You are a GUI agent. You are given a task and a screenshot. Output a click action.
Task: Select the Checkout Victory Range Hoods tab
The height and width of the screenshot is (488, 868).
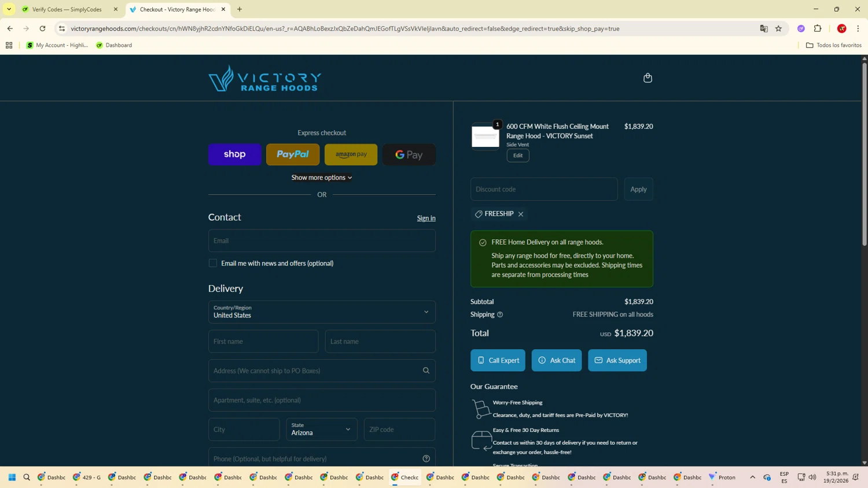coord(176,9)
